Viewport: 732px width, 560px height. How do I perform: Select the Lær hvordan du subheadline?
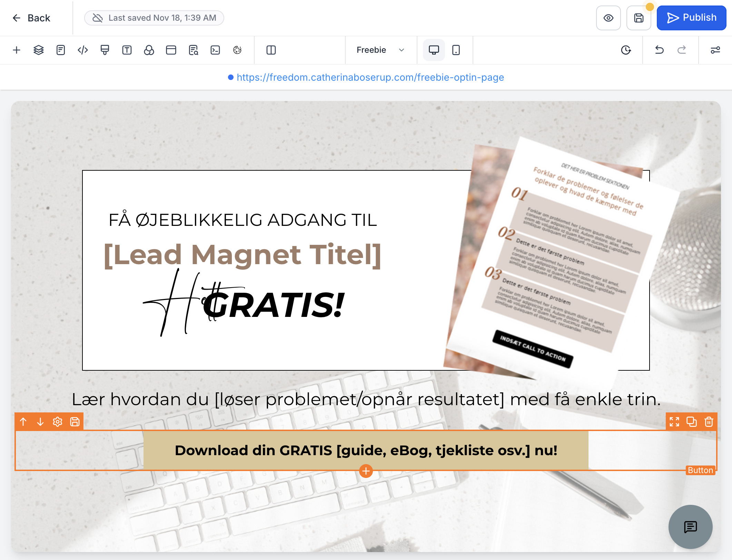click(x=366, y=399)
